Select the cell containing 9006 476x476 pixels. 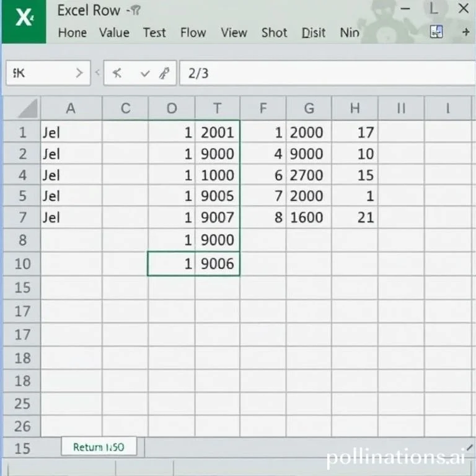pyautogui.click(x=218, y=263)
